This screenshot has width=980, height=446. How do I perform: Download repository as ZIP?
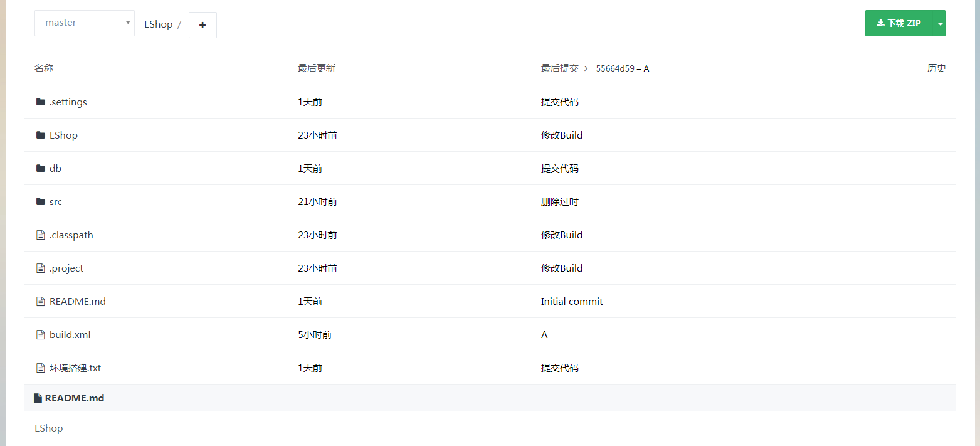tap(899, 23)
